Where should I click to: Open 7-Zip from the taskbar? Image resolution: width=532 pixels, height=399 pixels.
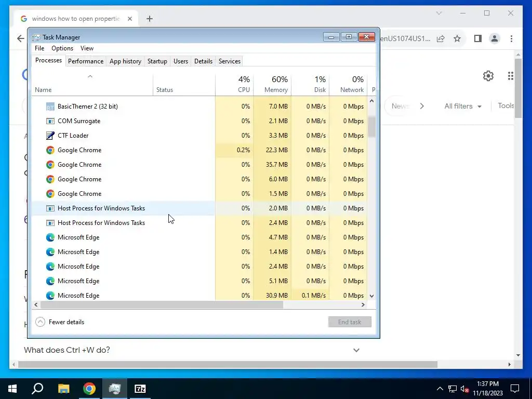pyautogui.click(x=140, y=389)
